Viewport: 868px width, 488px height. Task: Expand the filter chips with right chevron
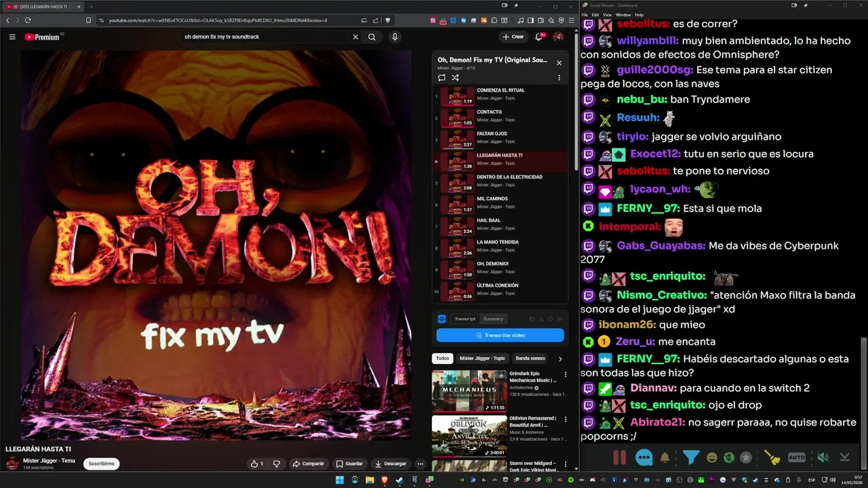click(560, 359)
